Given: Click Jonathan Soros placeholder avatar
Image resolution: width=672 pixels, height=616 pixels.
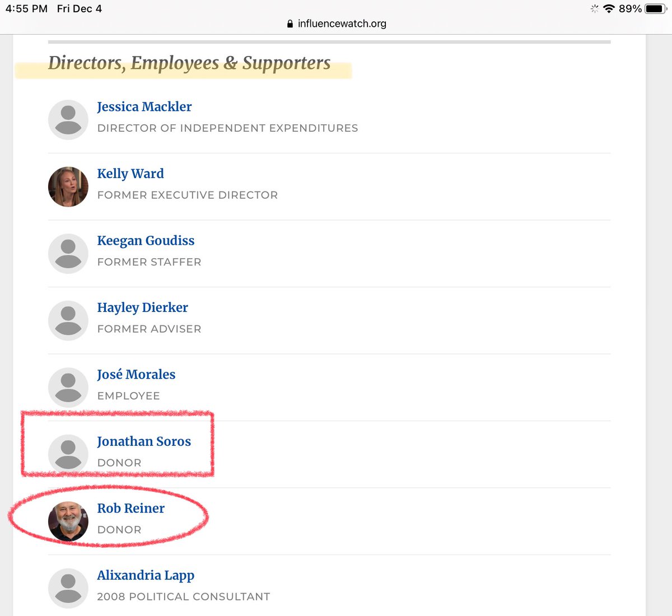Looking at the screenshot, I should [68, 454].
